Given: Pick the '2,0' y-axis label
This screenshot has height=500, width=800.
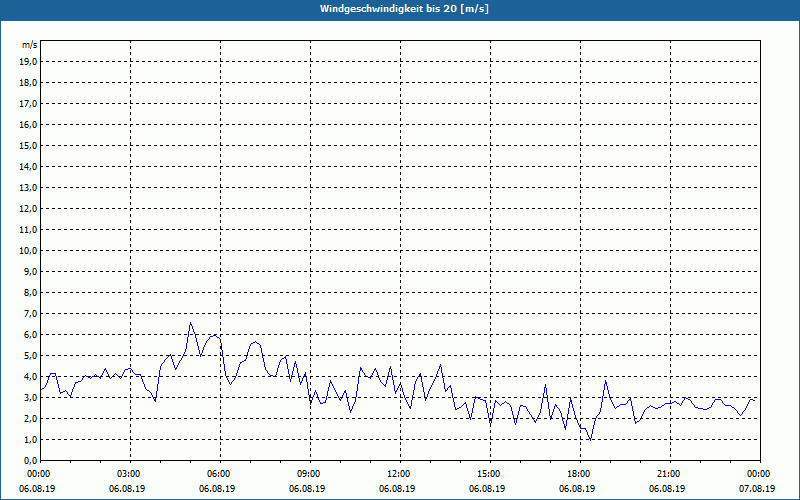Looking at the screenshot, I should click(x=31, y=418).
